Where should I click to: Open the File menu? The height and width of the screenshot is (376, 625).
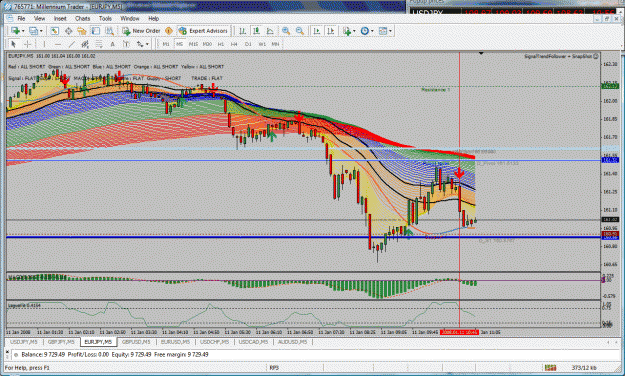tap(21, 18)
